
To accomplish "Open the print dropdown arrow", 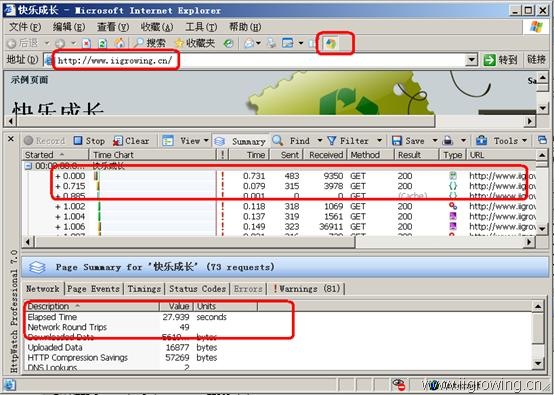I will (x=463, y=141).
